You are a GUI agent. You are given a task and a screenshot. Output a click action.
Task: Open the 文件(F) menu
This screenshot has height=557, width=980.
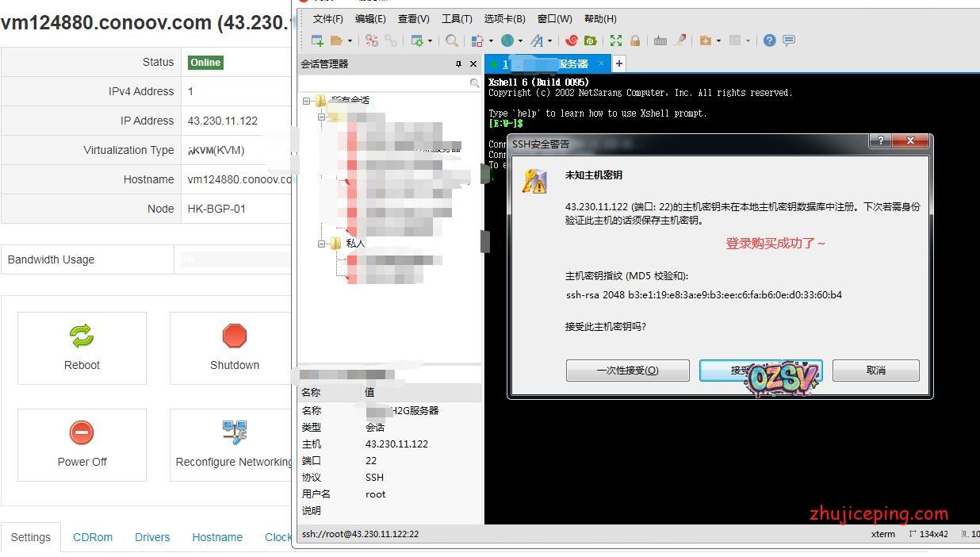pos(327,18)
